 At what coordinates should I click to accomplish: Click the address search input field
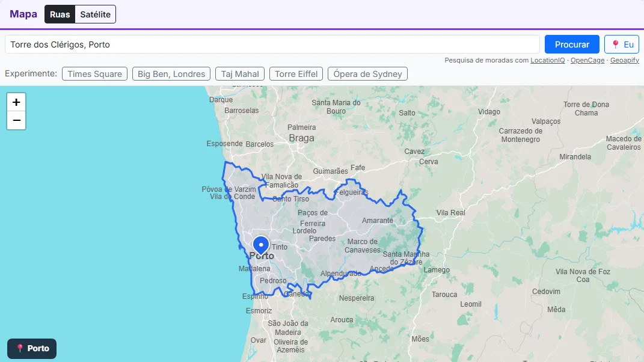point(272,44)
